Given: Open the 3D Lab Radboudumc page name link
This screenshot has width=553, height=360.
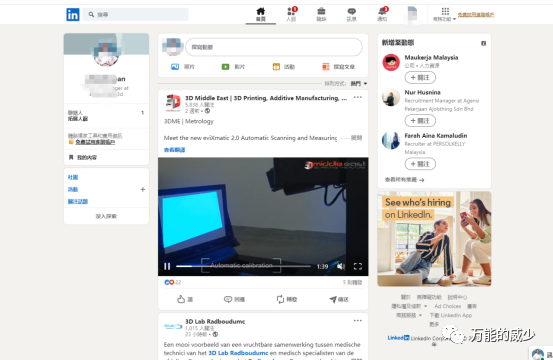Looking at the screenshot, I should [x=215, y=322].
